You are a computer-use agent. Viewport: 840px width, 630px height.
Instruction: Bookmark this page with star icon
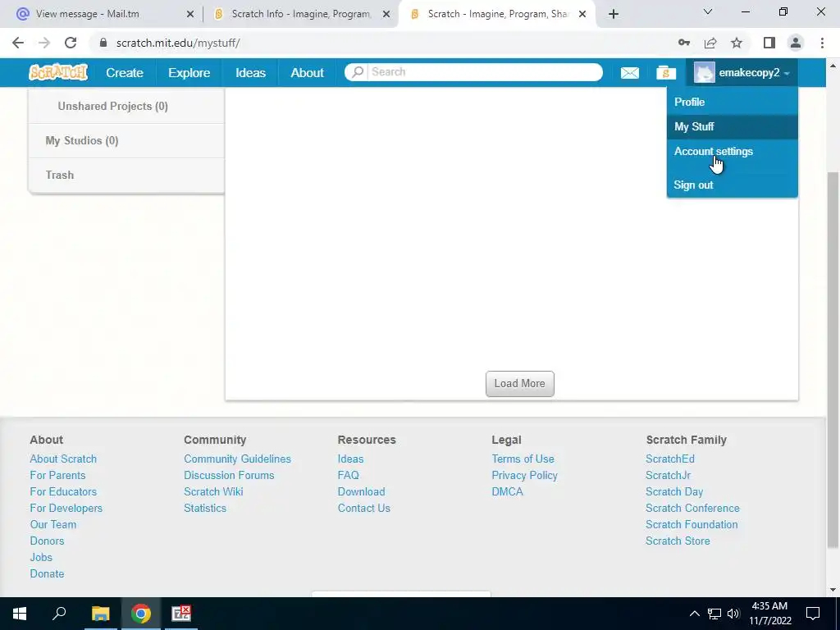pos(737,43)
